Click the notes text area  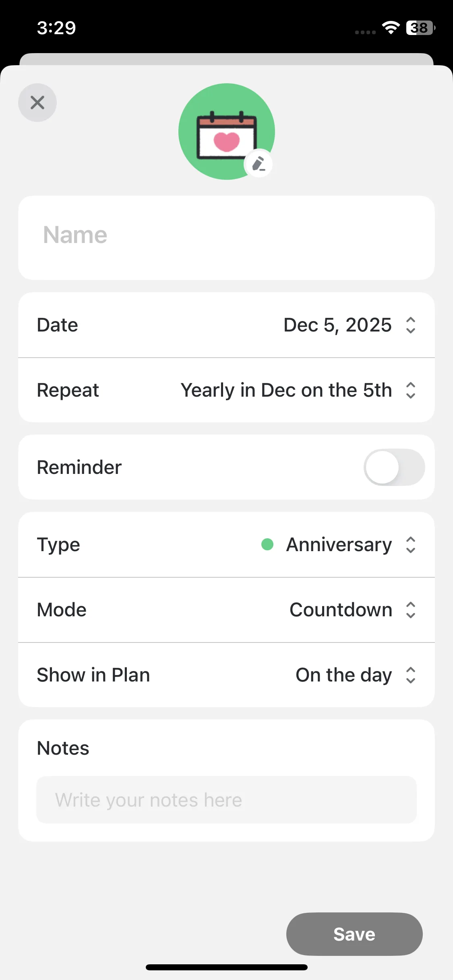[x=226, y=800]
